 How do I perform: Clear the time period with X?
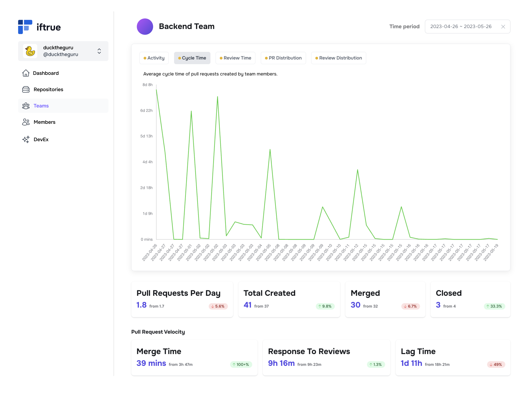pos(503,27)
